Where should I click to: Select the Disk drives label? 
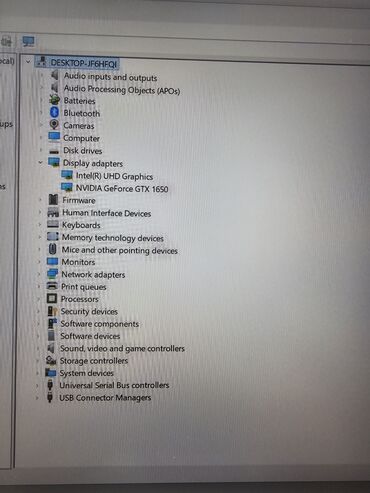(83, 151)
